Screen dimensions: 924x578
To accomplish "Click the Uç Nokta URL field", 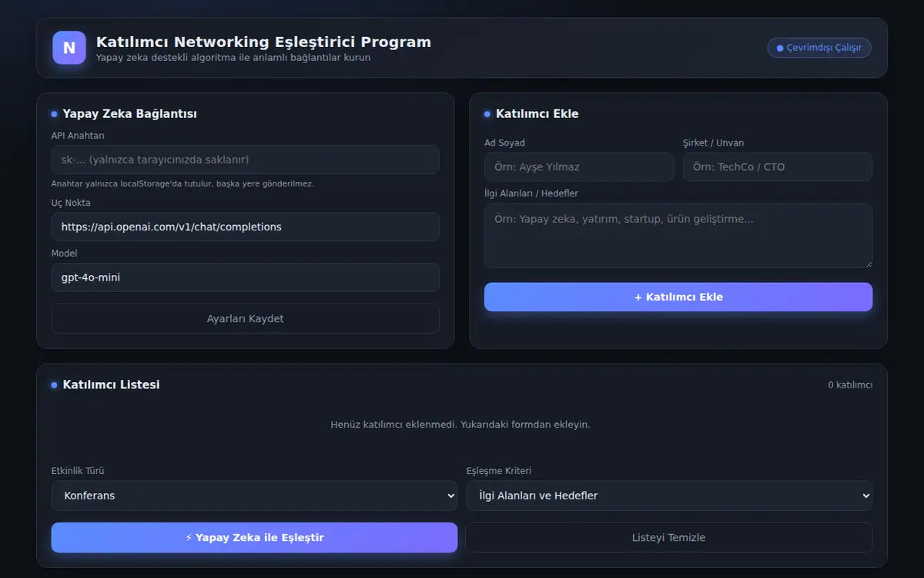I will point(246,227).
